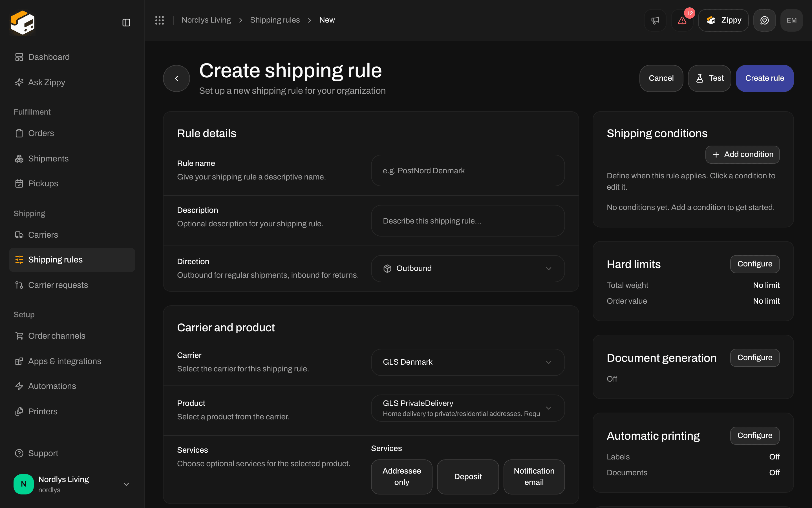The height and width of the screenshot is (508, 812).
Task: Open the chat support bubble icon
Action: 764,20
